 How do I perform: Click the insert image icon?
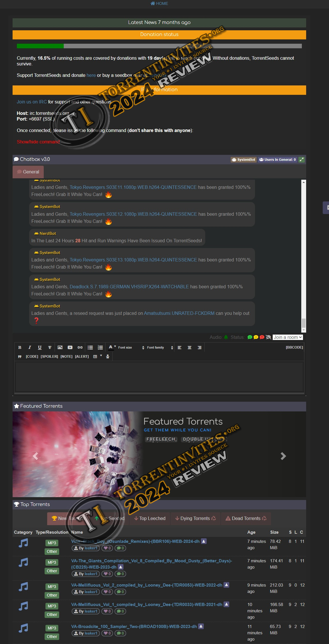[x=60, y=347]
